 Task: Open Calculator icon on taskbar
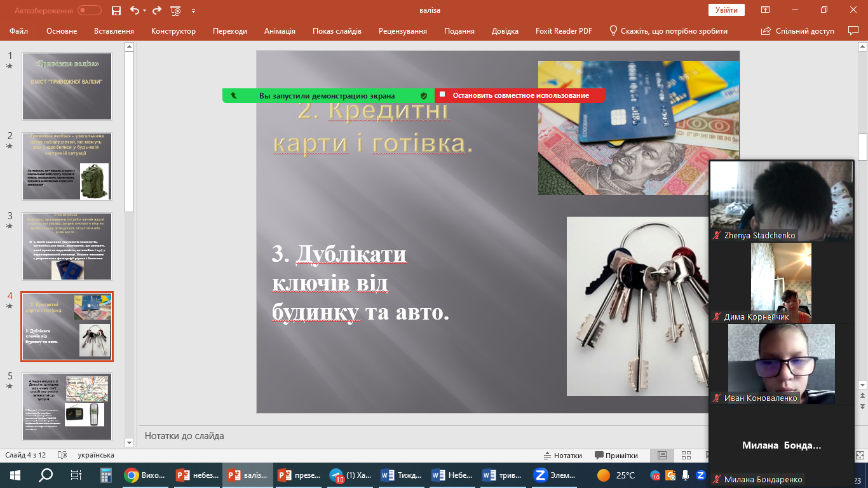[x=106, y=475]
